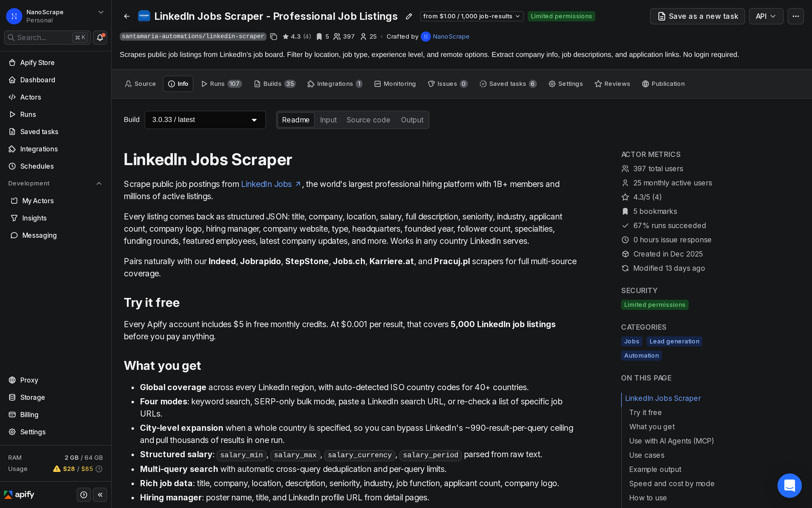This screenshot has height=508, width=812.
Task: Open the pricing dropdown from $1.00 / 1,000 job-results
Action: tap(471, 16)
